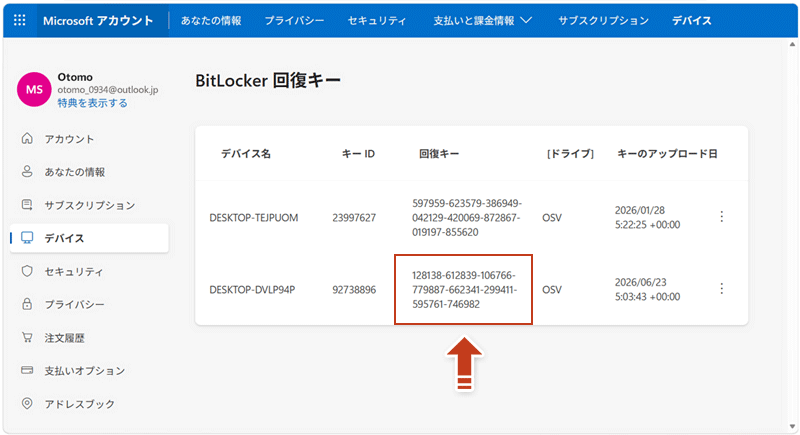Click the Microsoft アカウント header title
Image resolution: width=800 pixels, height=435 pixels.
[98, 20]
